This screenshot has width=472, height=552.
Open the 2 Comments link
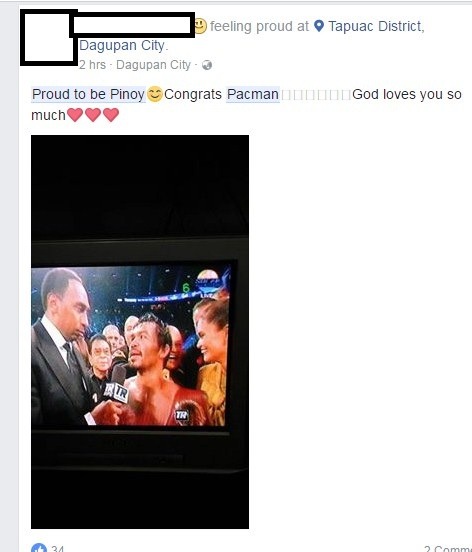[448, 549]
